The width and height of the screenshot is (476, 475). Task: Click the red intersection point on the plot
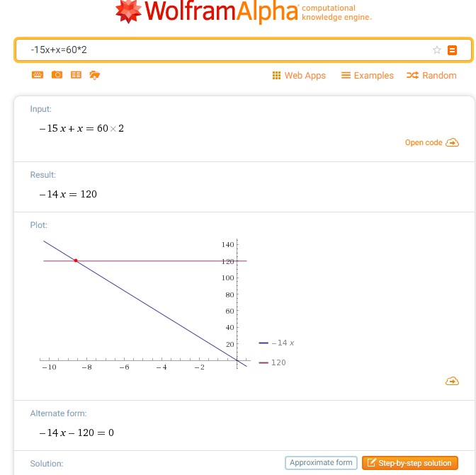pyautogui.click(x=76, y=261)
